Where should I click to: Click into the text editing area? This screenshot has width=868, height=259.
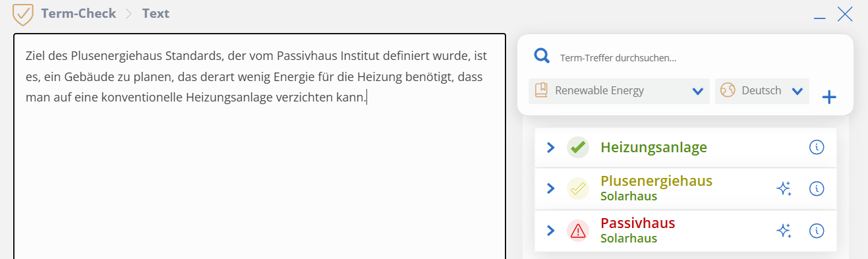pyautogui.click(x=260, y=146)
